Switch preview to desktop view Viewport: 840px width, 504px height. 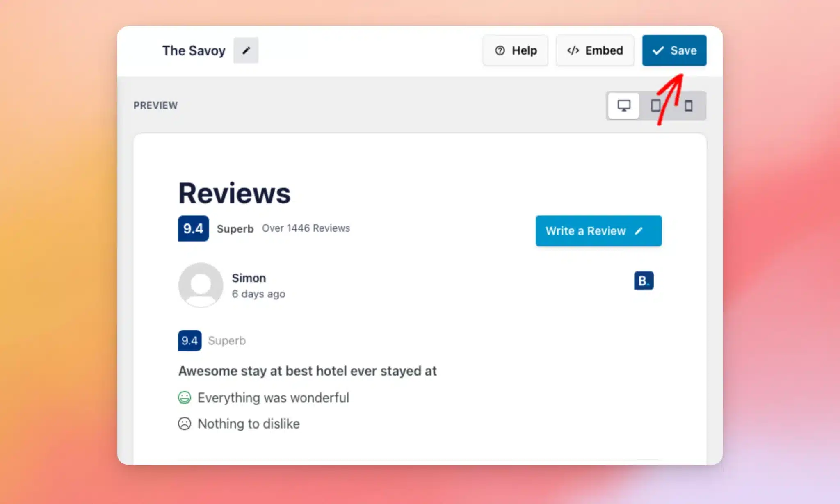[x=623, y=106]
